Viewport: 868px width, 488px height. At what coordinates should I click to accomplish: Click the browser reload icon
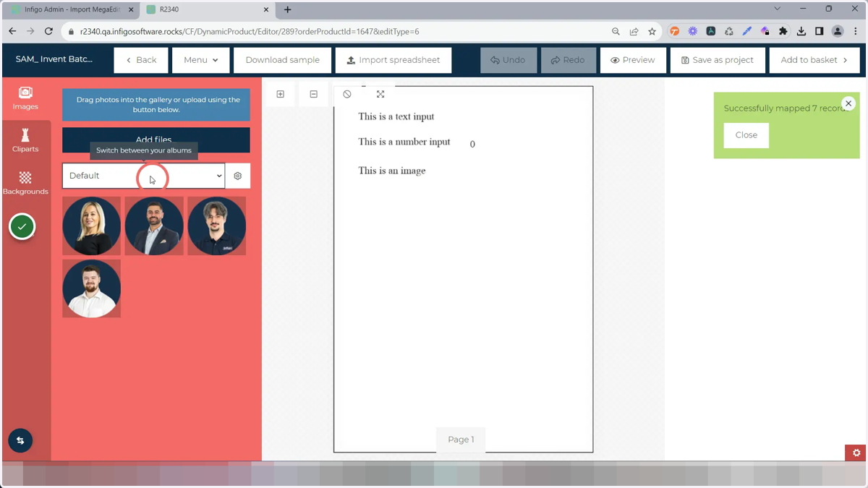pyautogui.click(x=48, y=31)
